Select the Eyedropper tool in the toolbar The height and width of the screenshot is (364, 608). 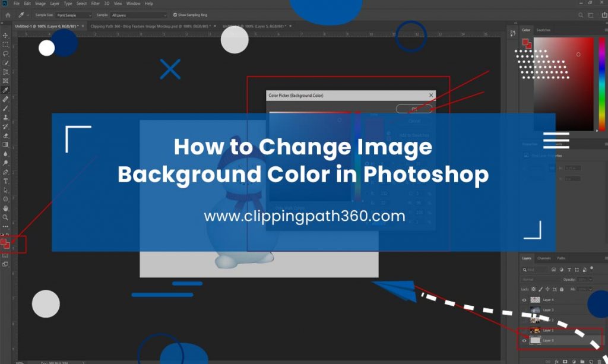coord(5,90)
